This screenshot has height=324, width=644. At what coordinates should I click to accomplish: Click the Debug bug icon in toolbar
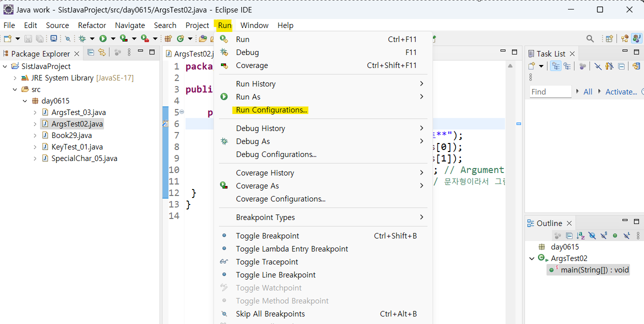point(82,38)
